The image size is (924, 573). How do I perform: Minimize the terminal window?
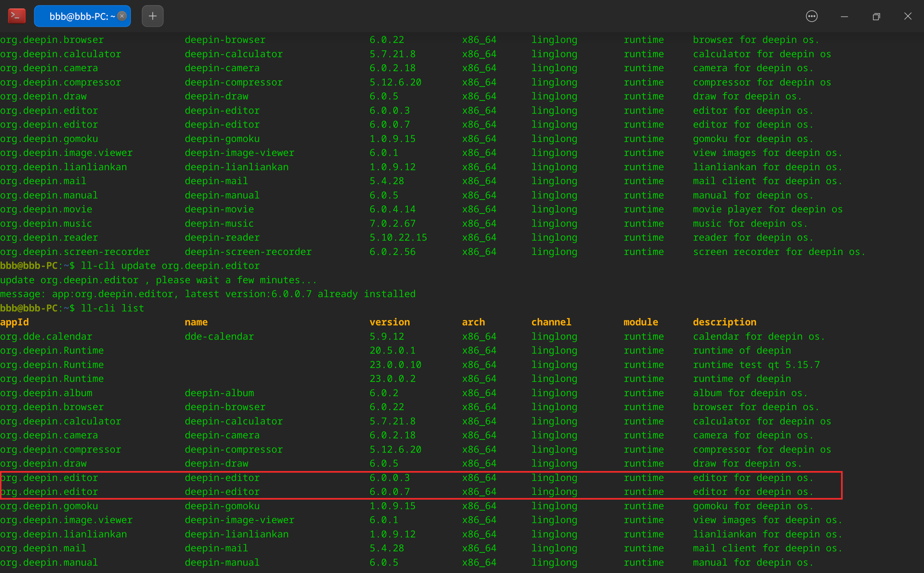(844, 16)
